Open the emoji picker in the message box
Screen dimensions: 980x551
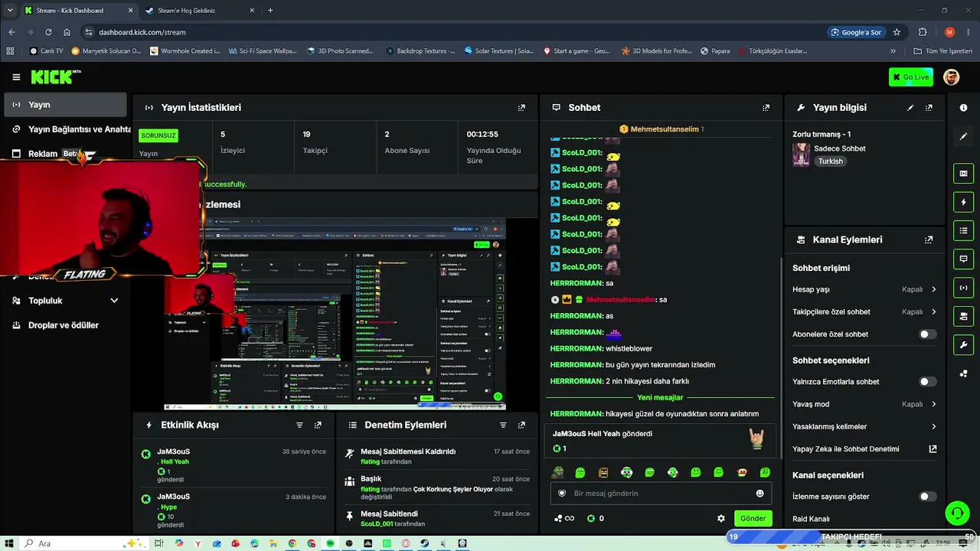[759, 494]
